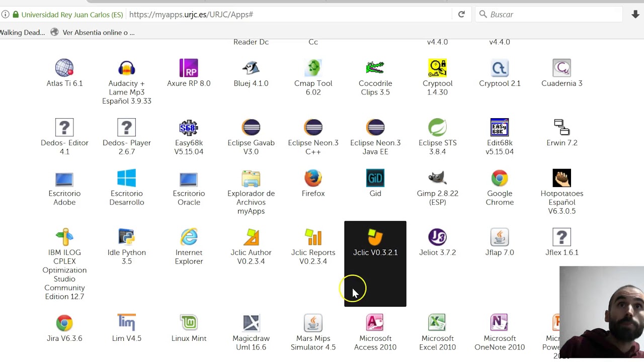This screenshot has height=362, width=644.
Task: Open Escritorio Desarrollo Windows icon
Action: [x=127, y=178]
